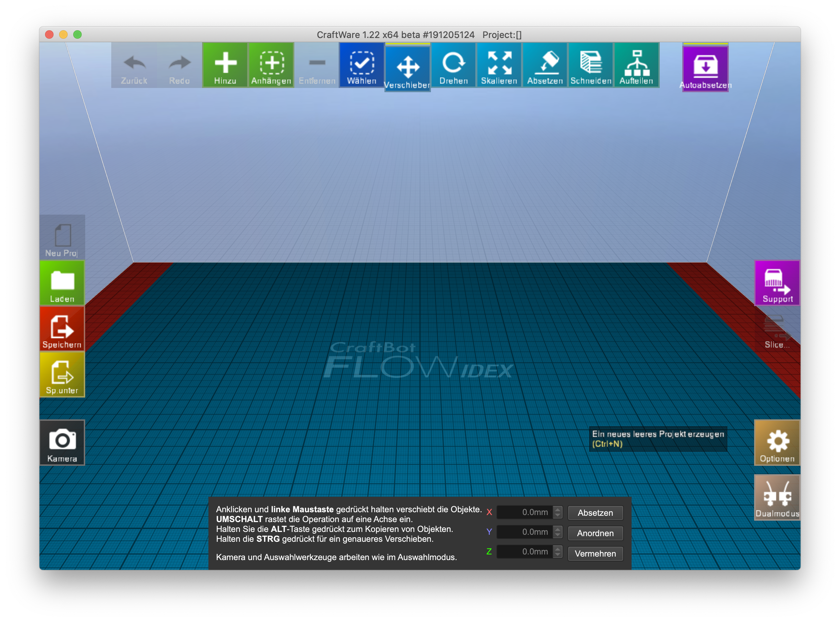Decrease the Y value with stepper arrow
840x622 pixels.
tap(558, 535)
